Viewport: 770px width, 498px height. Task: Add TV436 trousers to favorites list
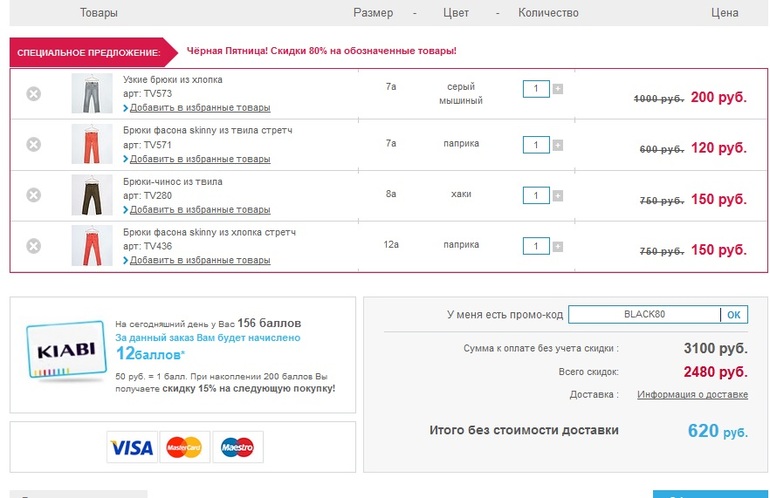(x=199, y=260)
